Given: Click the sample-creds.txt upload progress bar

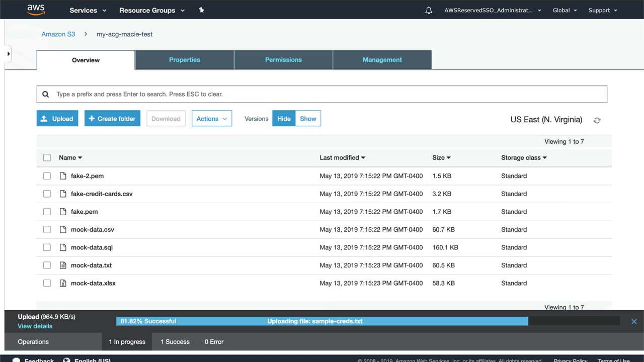Looking at the screenshot, I should pyautogui.click(x=368, y=321).
